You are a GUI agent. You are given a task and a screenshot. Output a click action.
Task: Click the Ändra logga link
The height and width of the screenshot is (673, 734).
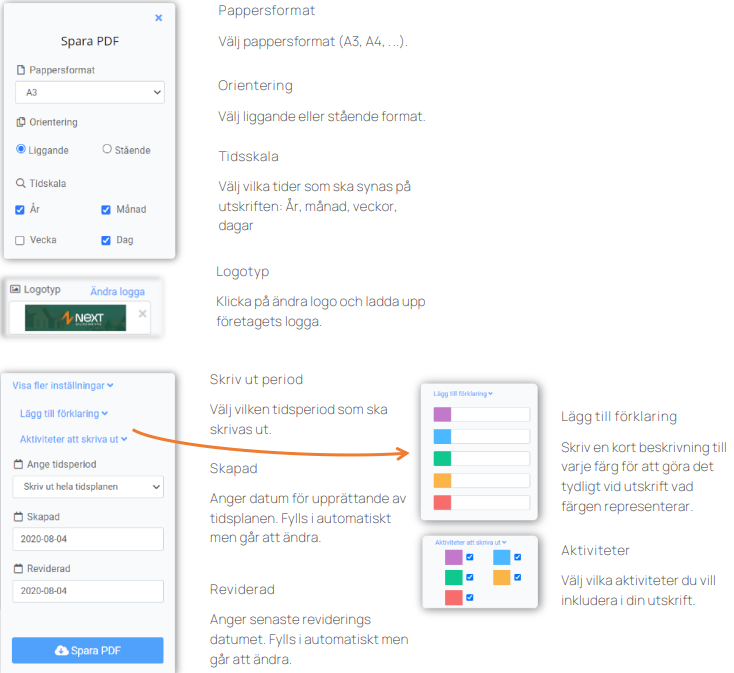(x=117, y=292)
